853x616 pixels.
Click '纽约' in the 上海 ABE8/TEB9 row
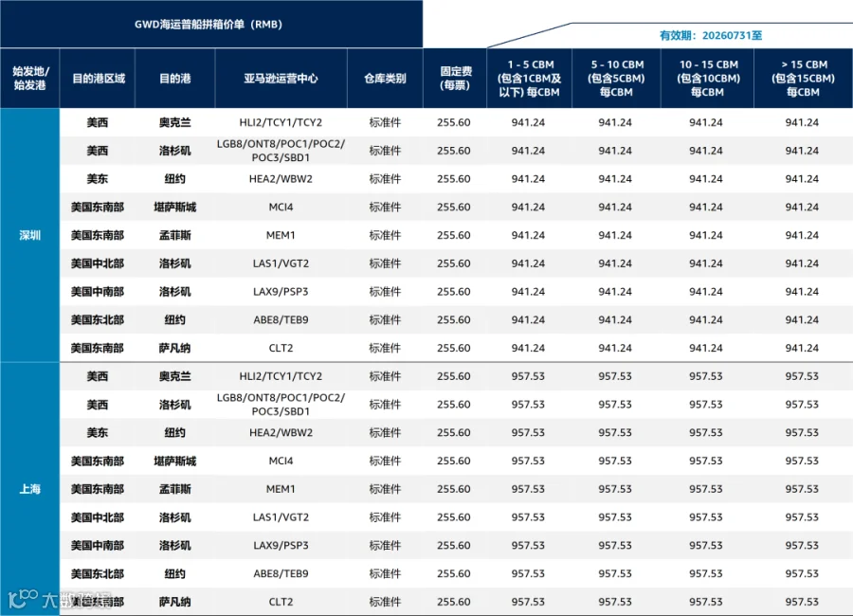(174, 573)
